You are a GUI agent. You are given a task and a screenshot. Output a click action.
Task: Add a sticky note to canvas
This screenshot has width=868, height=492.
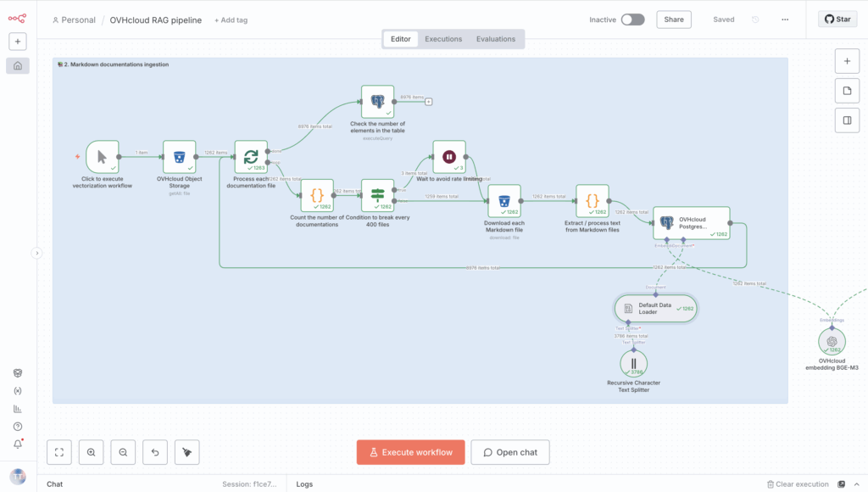[x=847, y=91]
